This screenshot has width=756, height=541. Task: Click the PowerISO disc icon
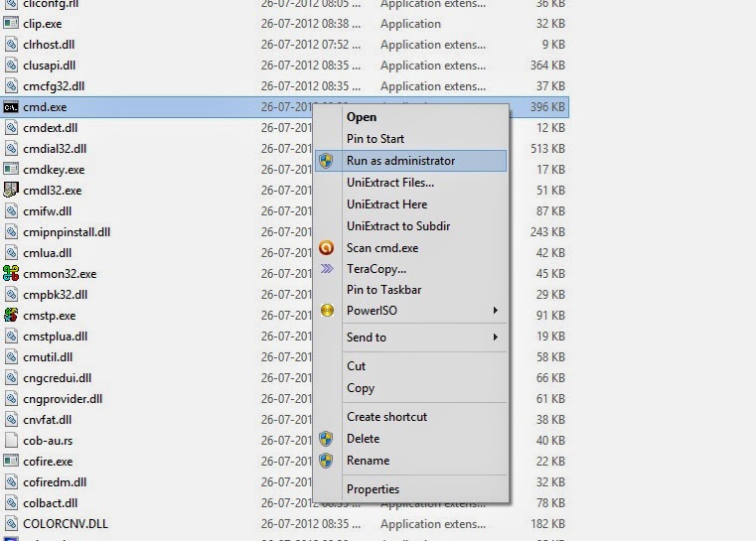pos(327,311)
